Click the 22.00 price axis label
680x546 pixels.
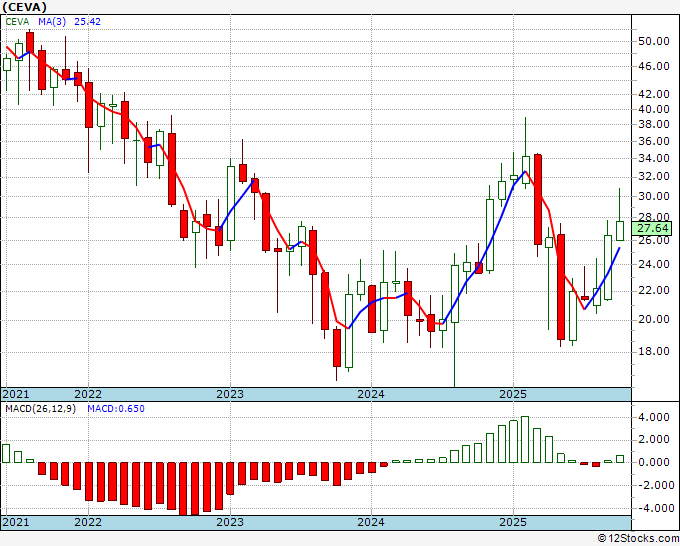point(654,290)
